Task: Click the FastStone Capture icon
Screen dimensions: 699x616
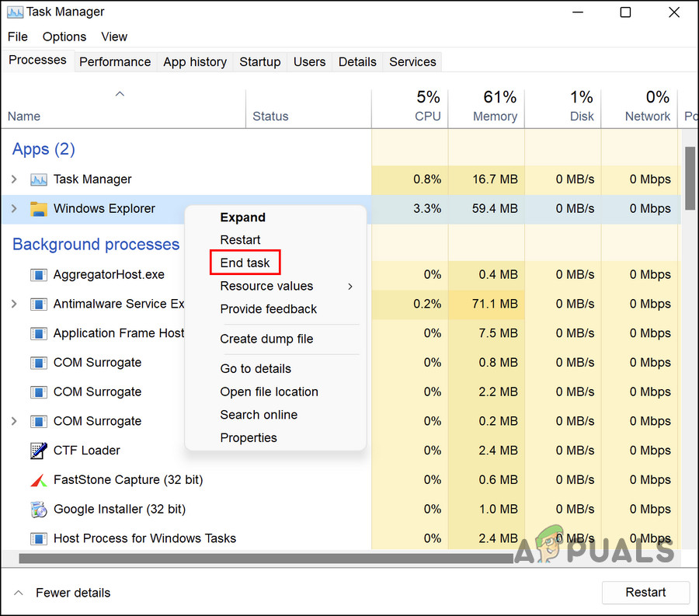Action: click(x=39, y=480)
